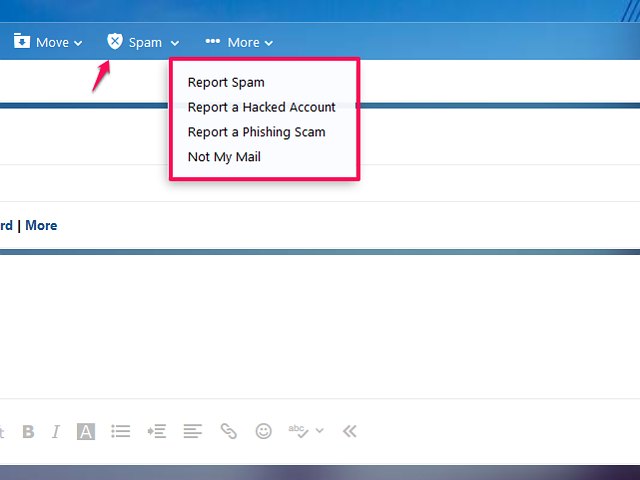
Task: Select Report a Phishing Scam
Action: tap(256, 132)
